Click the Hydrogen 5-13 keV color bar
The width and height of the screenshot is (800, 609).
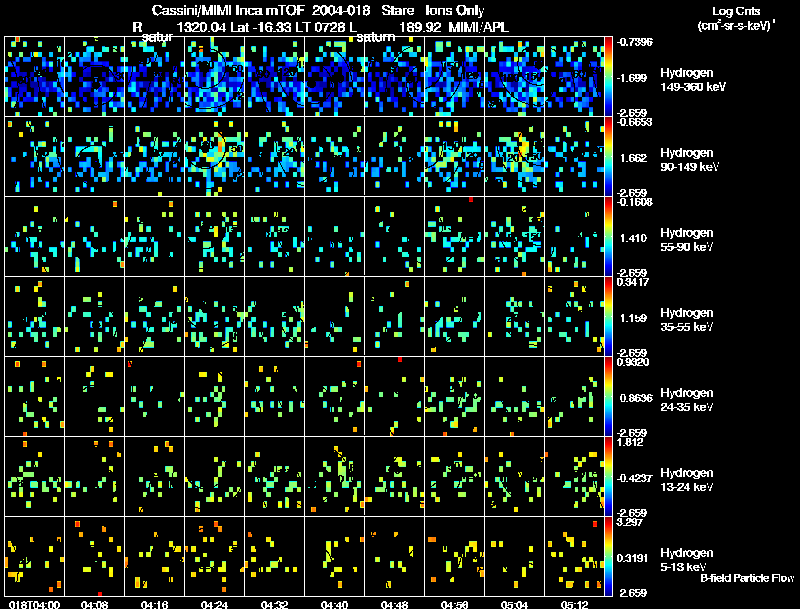(x=608, y=556)
